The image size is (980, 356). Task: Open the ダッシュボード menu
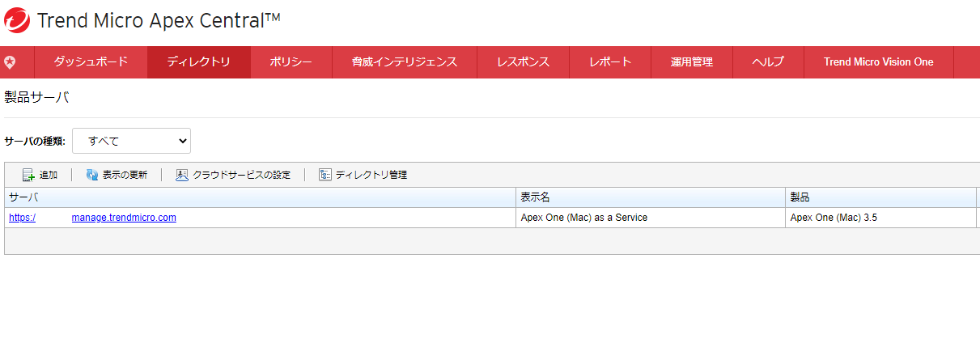[x=91, y=62]
